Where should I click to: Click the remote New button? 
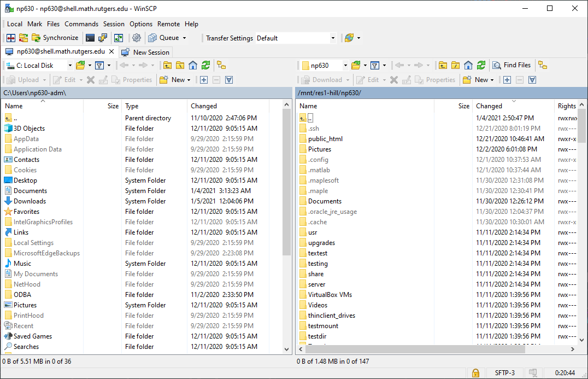475,80
